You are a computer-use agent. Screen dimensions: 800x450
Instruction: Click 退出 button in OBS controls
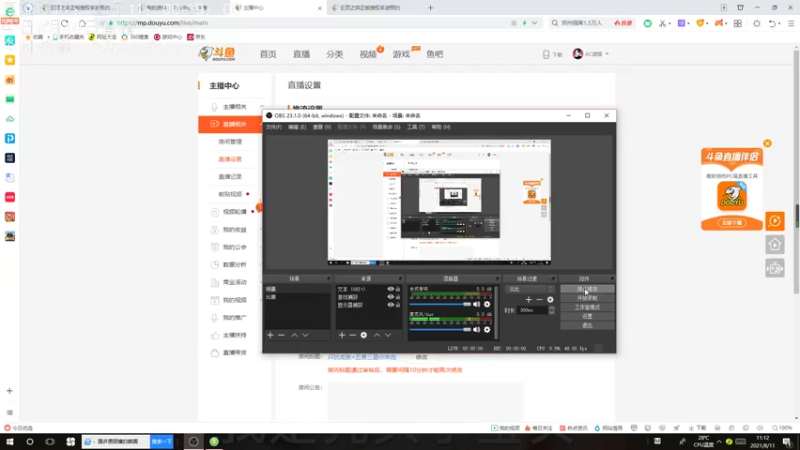(587, 326)
